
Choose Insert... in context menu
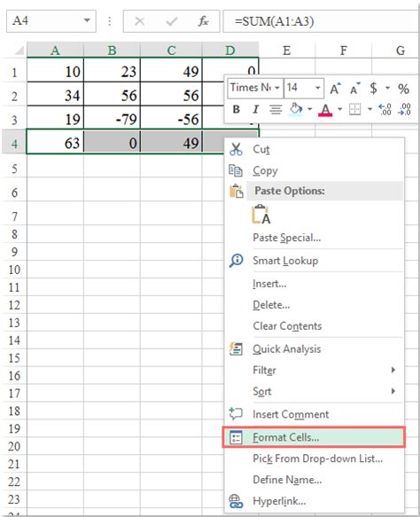314,284
